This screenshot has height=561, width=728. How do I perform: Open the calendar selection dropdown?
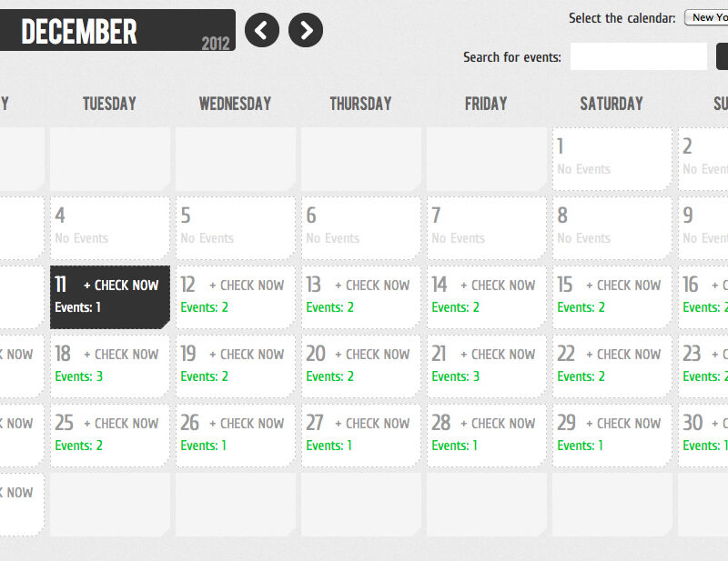(706, 18)
